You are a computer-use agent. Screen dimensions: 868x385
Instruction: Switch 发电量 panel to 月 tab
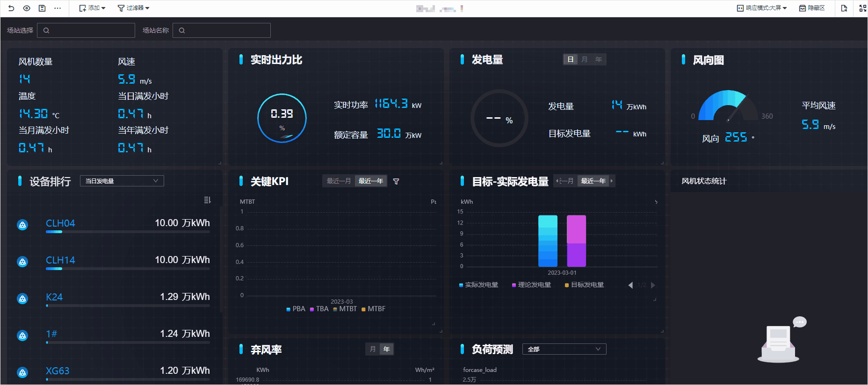(x=584, y=59)
